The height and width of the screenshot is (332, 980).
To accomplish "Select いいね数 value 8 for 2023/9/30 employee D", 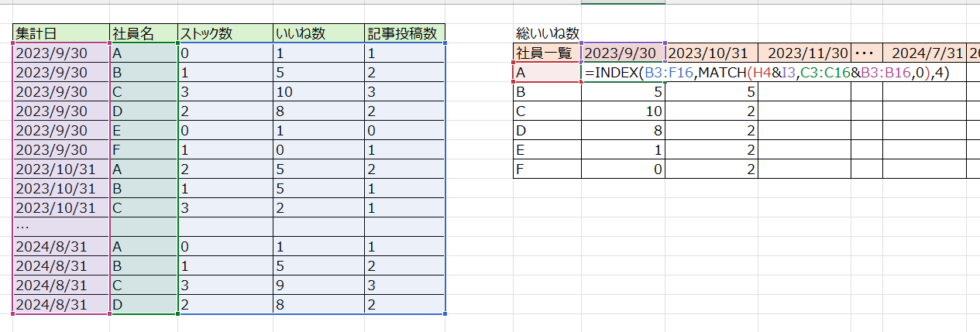I will tap(318, 111).
